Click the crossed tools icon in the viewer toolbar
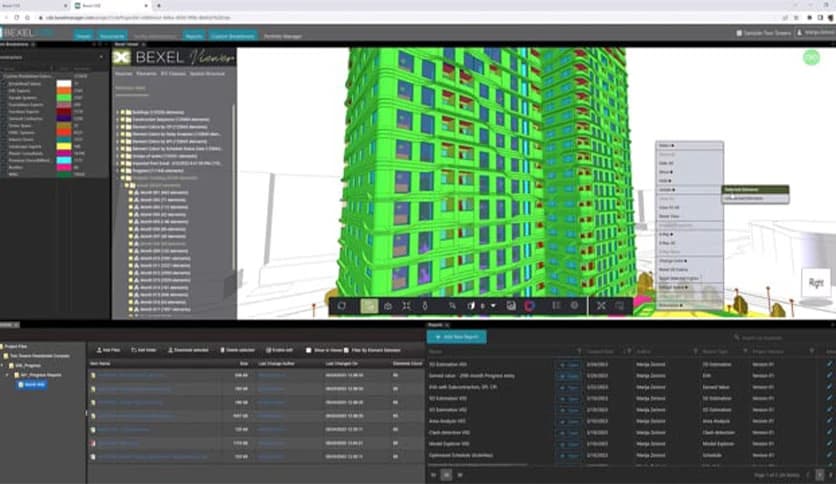This screenshot has width=836, height=484. point(601,305)
